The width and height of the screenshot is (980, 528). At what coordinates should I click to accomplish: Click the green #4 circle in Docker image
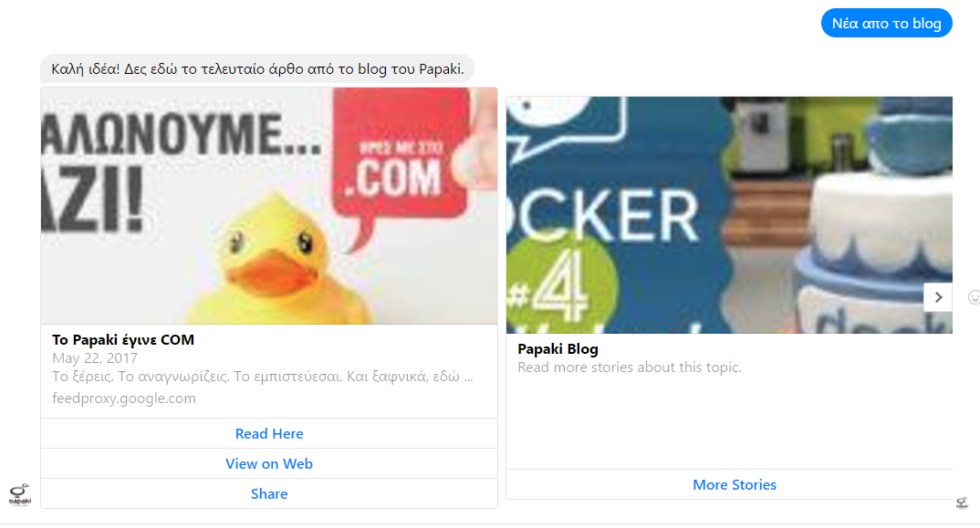[561, 285]
